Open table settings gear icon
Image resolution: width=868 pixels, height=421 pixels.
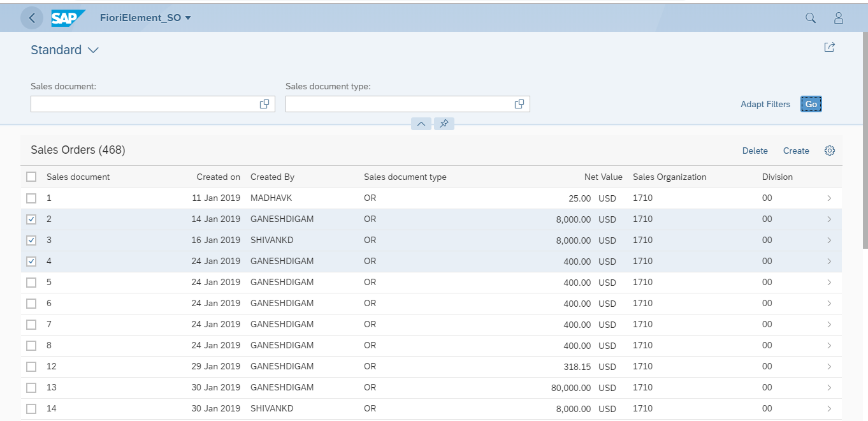click(x=829, y=151)
